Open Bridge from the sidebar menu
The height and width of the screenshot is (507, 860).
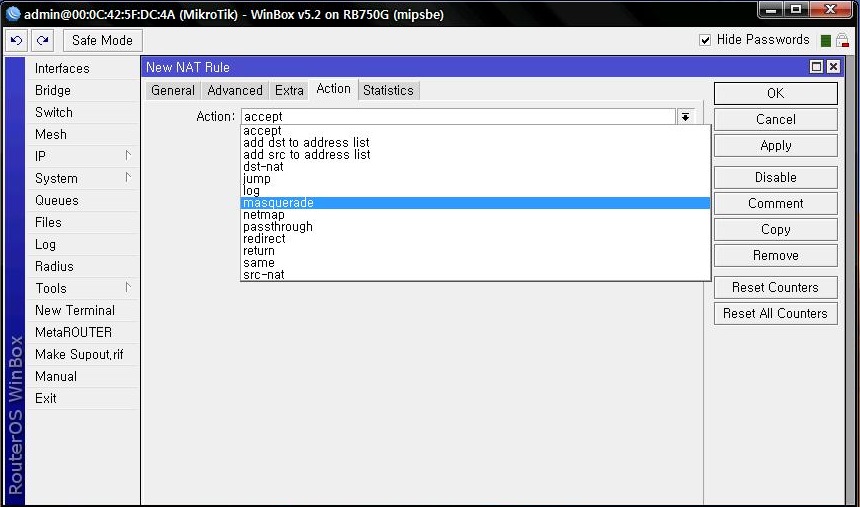pos(83,90)
